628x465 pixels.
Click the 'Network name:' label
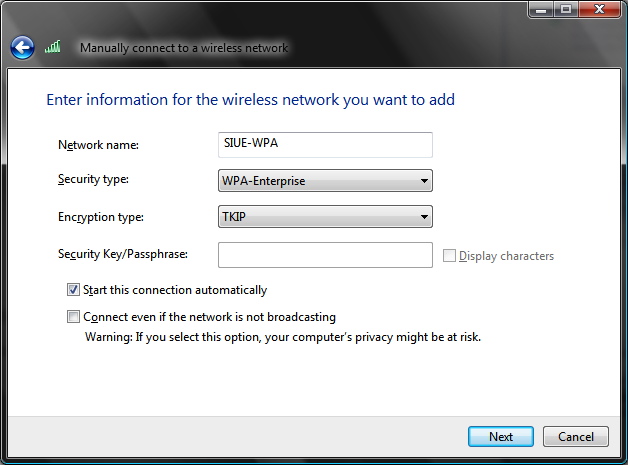tap(98, 145)
